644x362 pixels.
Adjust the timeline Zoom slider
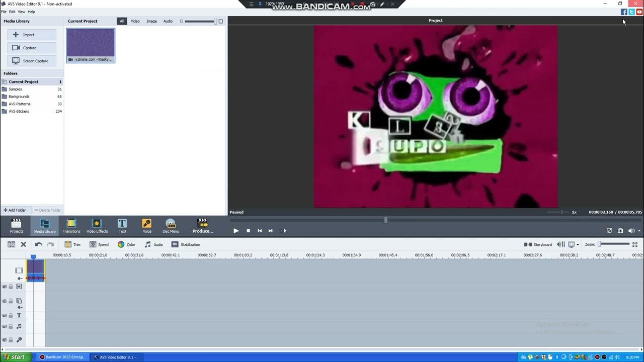(x=614, y=244)
